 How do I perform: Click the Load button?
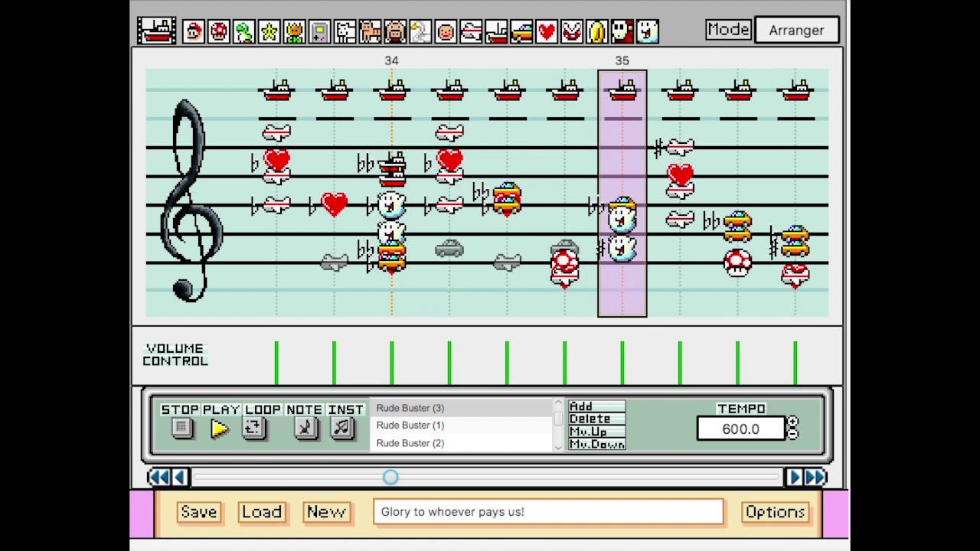click(262, 512)
